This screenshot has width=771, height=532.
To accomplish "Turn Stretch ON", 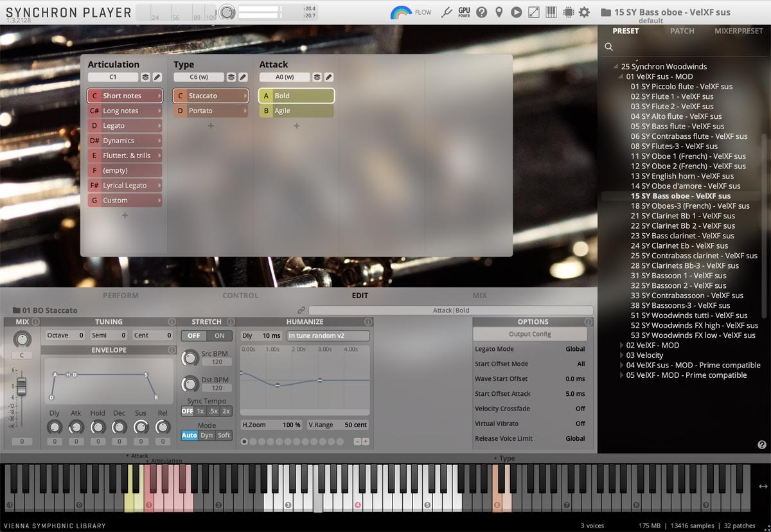I will pos(219,335).
